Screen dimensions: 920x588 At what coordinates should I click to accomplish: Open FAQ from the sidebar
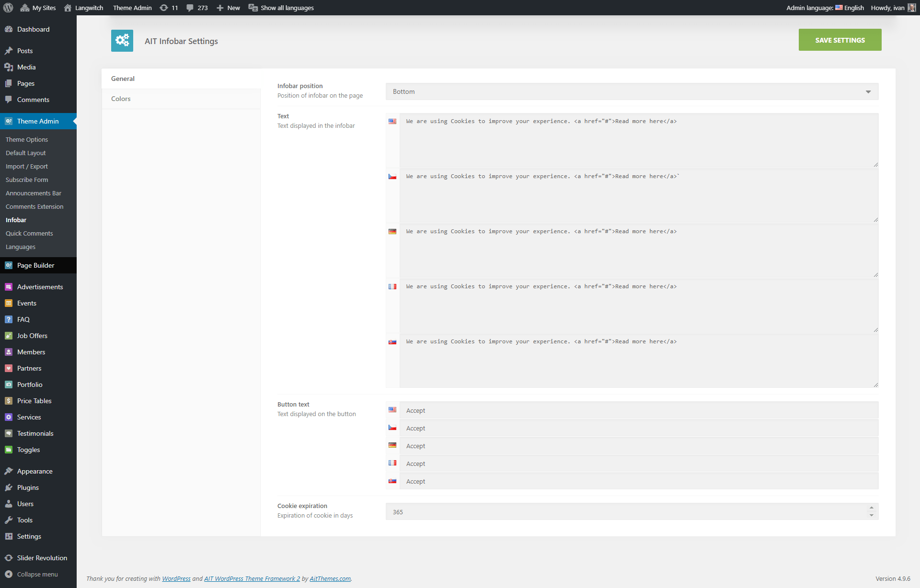point(38,319)
